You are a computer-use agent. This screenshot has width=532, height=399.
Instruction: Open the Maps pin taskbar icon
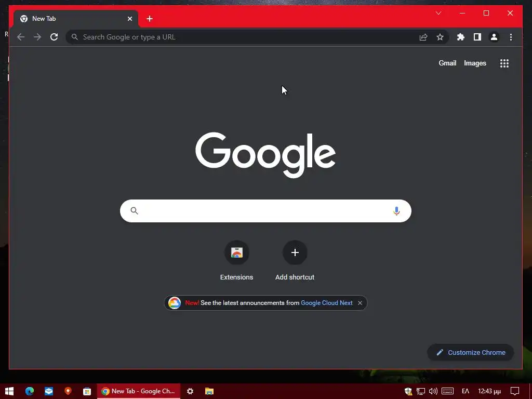tap(68, 391)
